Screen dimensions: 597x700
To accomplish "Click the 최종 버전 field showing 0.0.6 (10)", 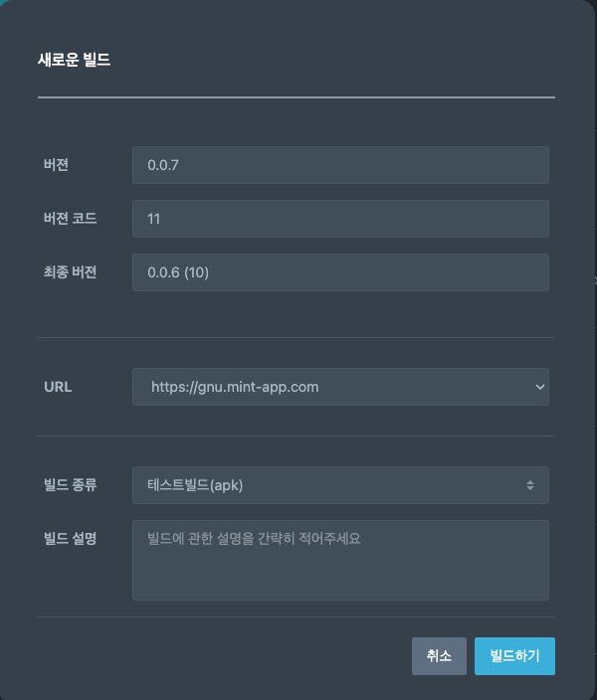I will [x=340, y=272].
